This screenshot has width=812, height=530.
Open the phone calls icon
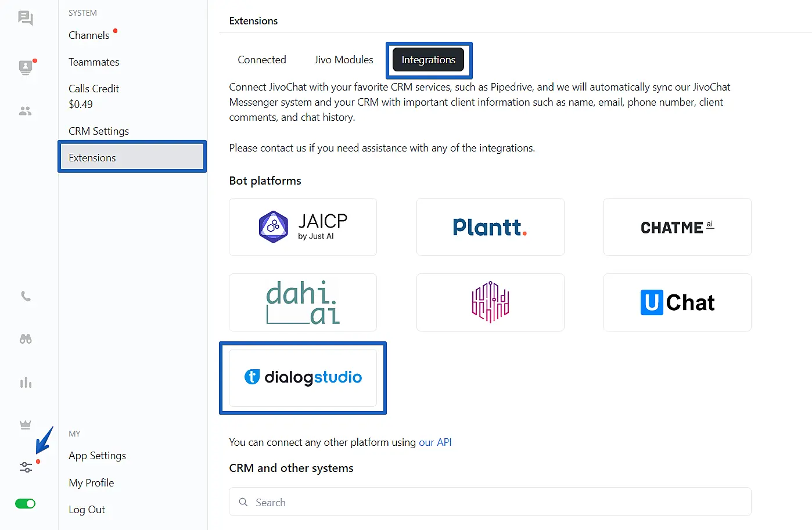(26, 296)
